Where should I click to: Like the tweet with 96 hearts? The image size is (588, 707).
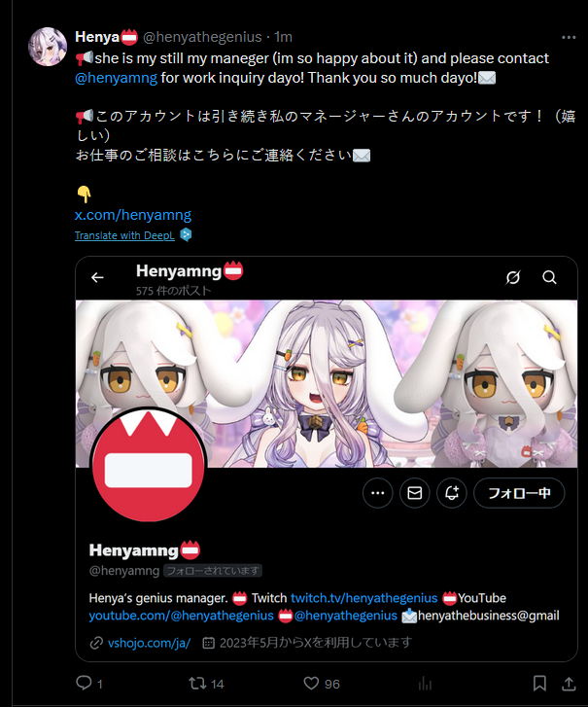(311, 683)
